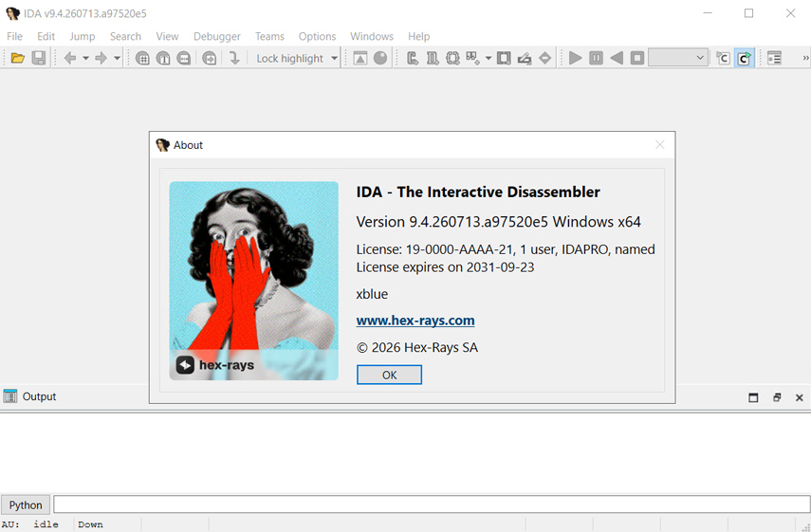Screen dimensions: 811x532
Task: Click the hex-rays splash artwork image
Action: (x=254, y=281)
